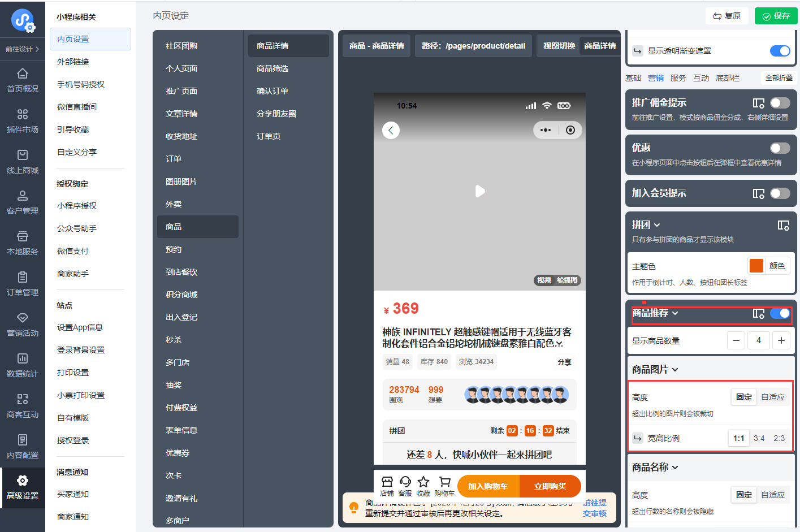Click the back arrow in phone preview
800x532 pixels.
point(391,130)
